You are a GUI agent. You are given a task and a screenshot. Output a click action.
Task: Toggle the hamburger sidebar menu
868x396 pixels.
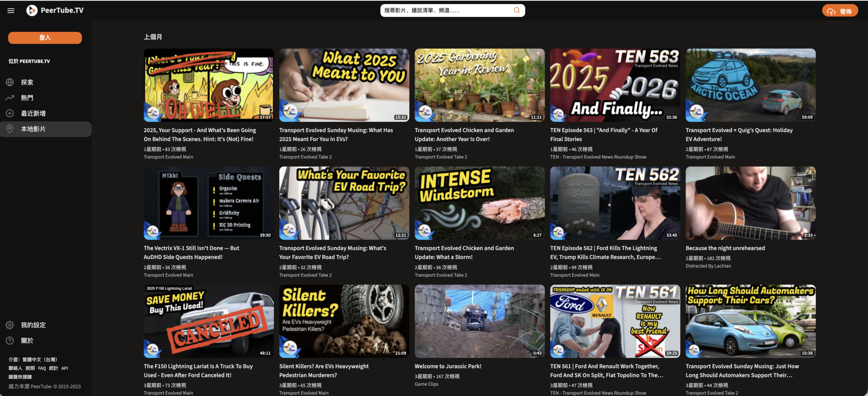coord(11,11)
